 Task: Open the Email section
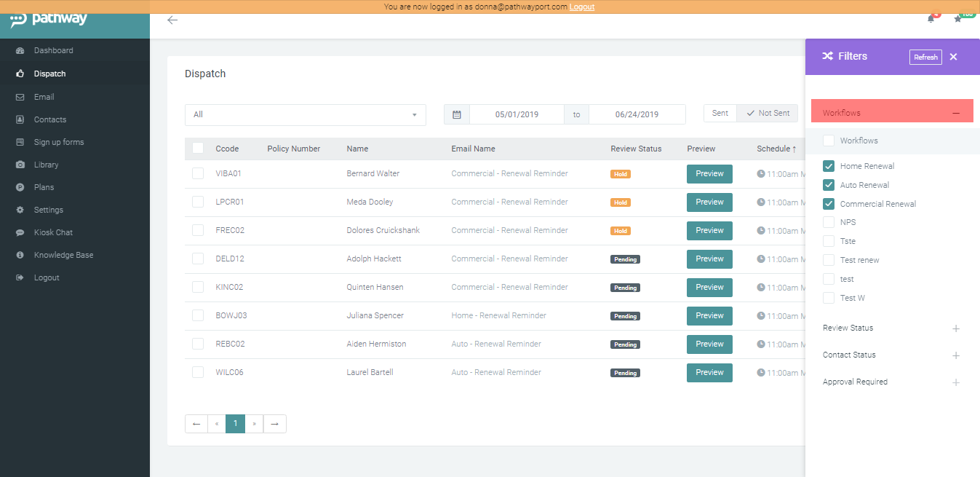44,96
